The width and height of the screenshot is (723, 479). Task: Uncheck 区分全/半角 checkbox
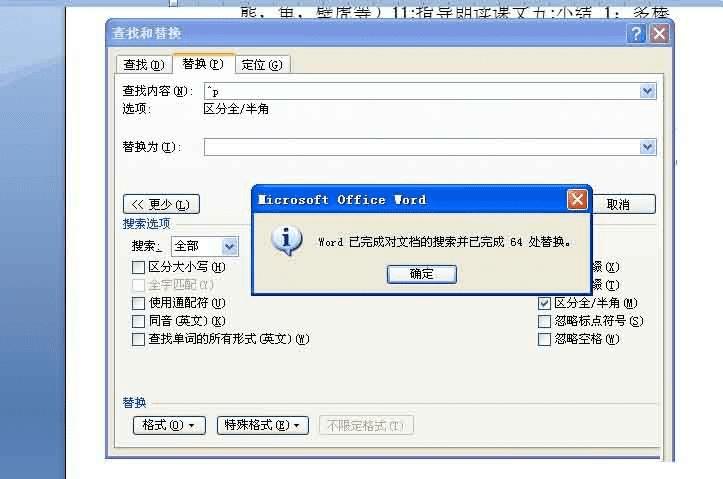pos(544,303)
